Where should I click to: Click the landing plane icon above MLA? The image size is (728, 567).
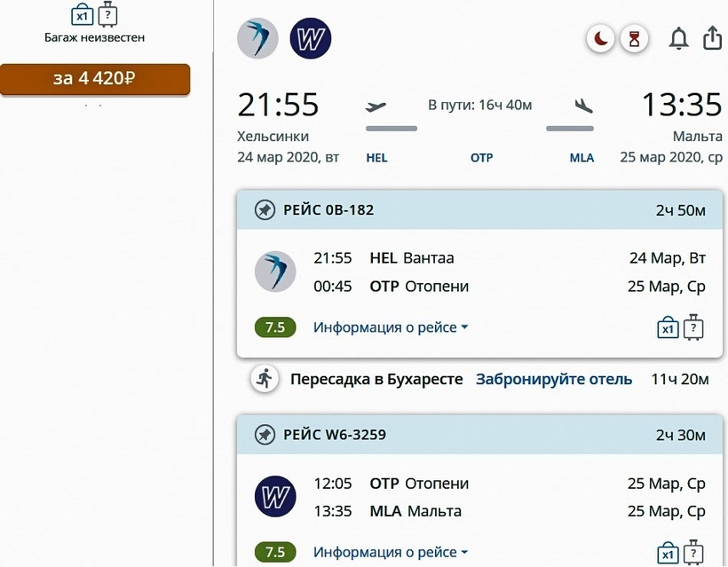[x=583, y=106]
